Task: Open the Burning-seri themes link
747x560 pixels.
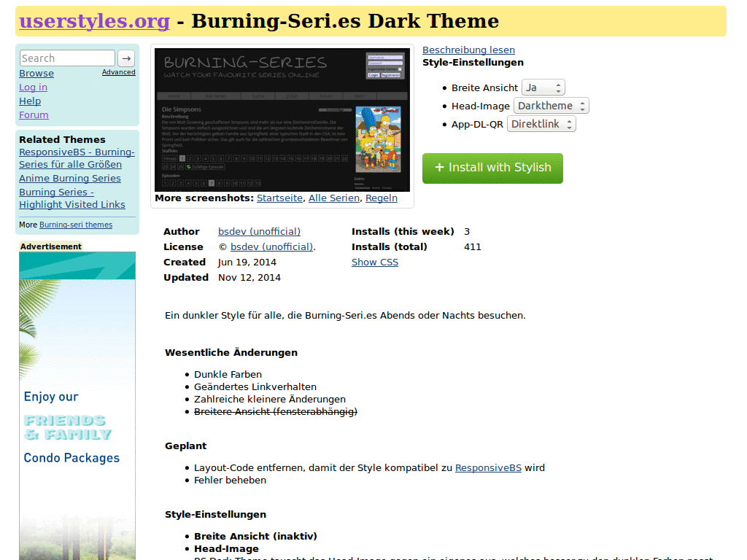Action: pyautogui.click(x=76, y=225)
